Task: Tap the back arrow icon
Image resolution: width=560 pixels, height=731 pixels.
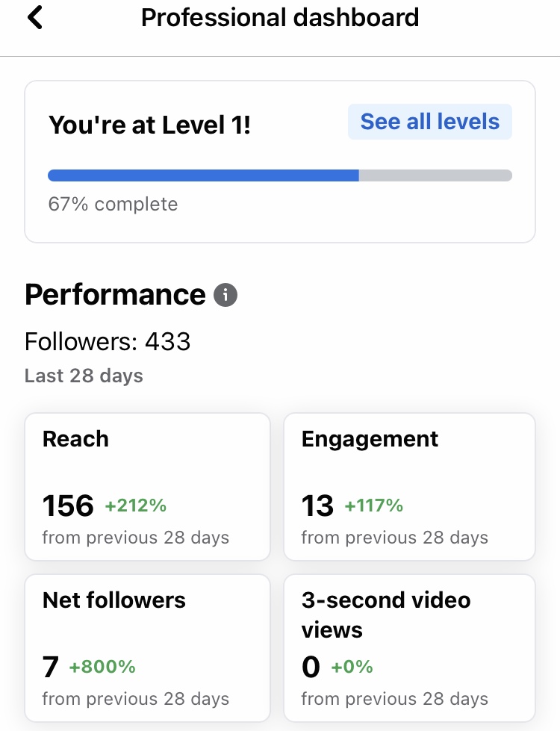Action: (34, 17)
